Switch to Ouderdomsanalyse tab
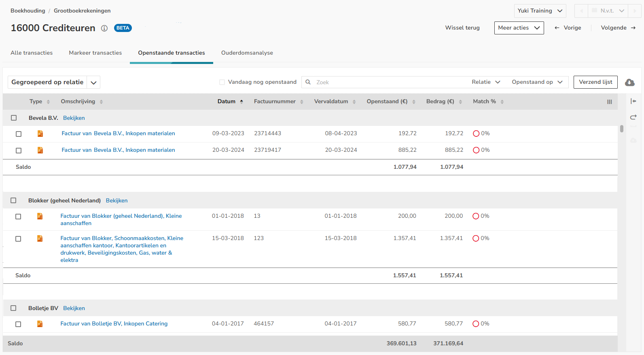The height and width of the screenshot is (355, 644). click(x=247, y=53)
